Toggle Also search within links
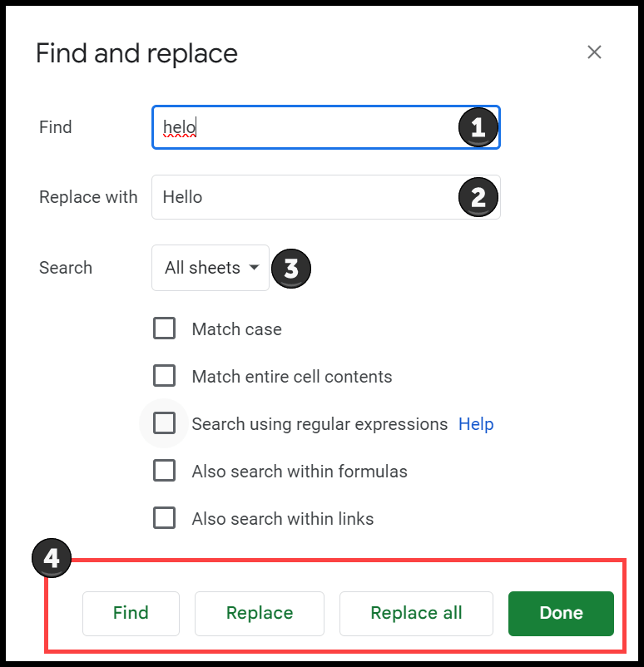Viewport: 644px width, 667px height. pyautogui.click(x=164, y=518)
